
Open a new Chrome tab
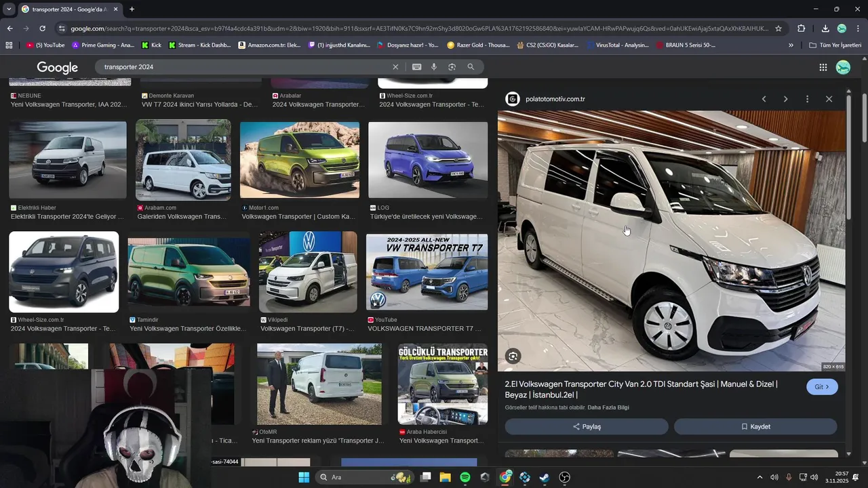(132, 9)
